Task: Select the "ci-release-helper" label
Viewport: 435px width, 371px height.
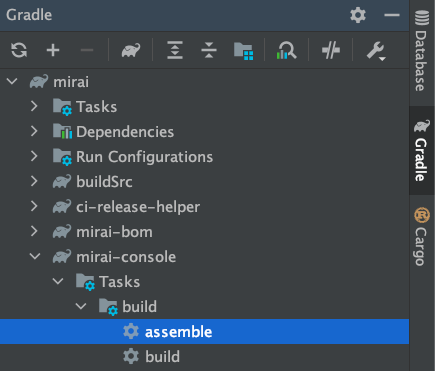Action: pos(138,207)
